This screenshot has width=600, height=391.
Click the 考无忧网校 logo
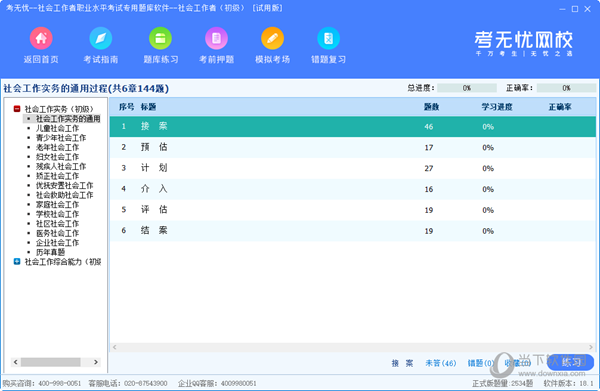click(523, 43)
